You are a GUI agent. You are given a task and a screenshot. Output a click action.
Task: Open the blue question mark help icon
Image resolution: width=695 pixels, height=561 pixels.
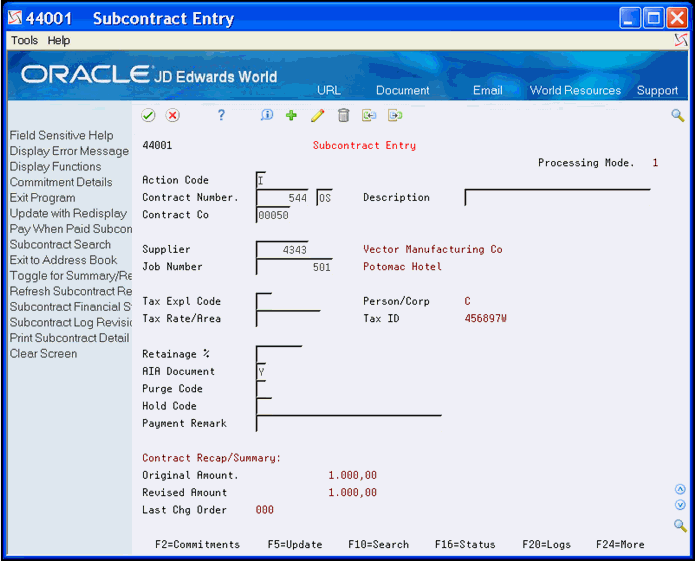221,115
